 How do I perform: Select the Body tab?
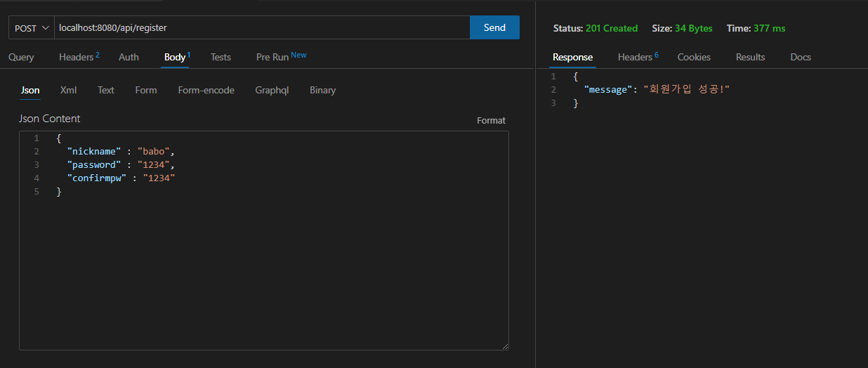click(x=176, y=57)
